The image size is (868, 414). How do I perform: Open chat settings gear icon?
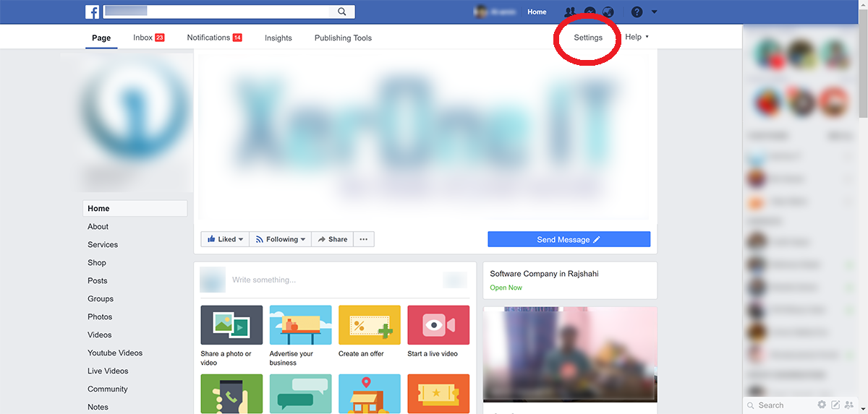tap(822, 405)
